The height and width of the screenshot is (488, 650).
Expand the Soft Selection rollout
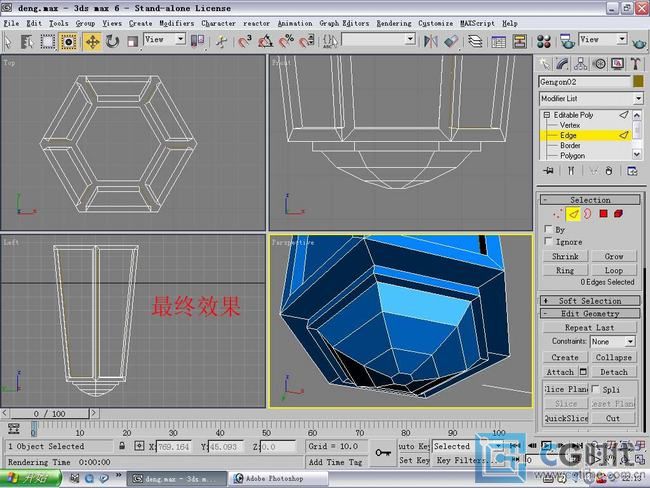click(590, 301)
